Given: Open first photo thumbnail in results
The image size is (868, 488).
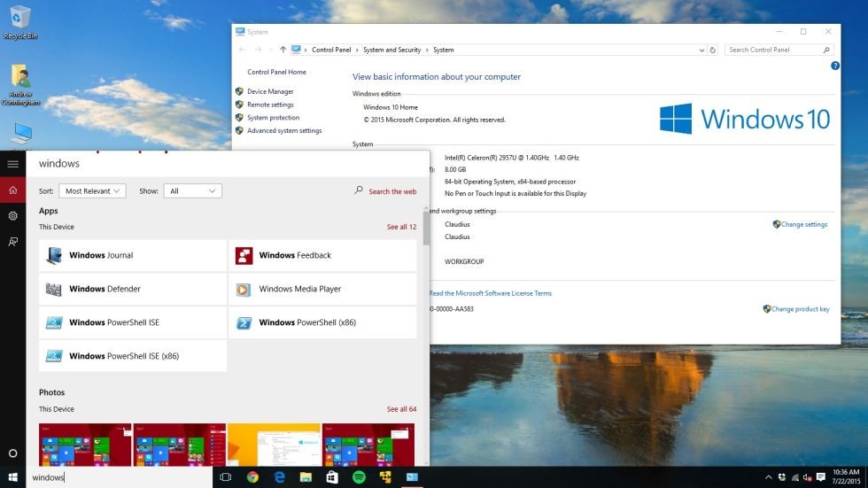Looking at the screenshot, I should (x=85, y=445).
